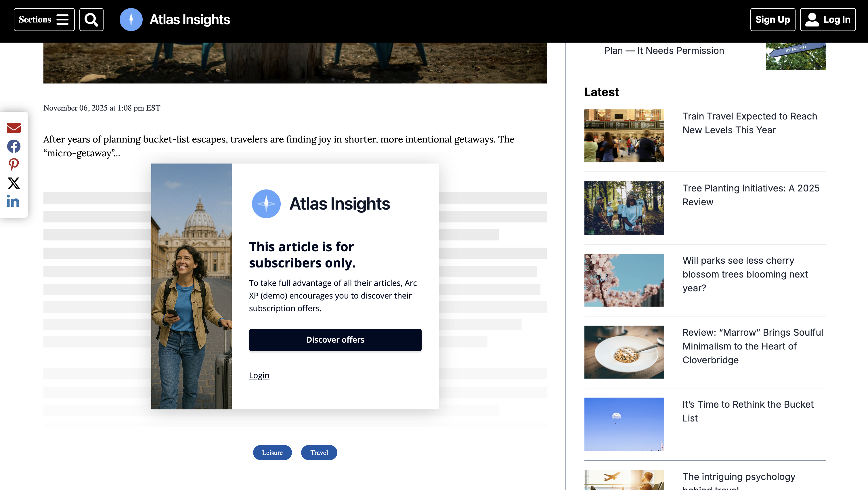Open Rethink the Bucket List article
Viewport: 868px width, 490px height.
point(748,411)
